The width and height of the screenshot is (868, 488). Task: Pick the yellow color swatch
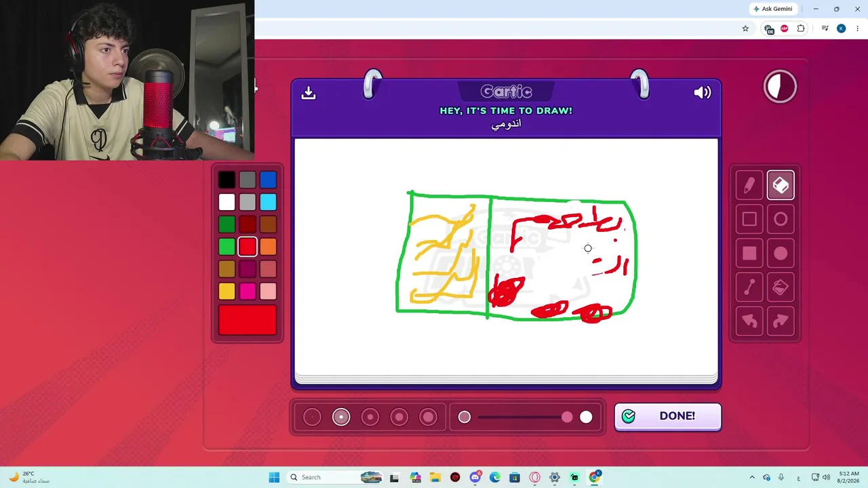(227, 291)
